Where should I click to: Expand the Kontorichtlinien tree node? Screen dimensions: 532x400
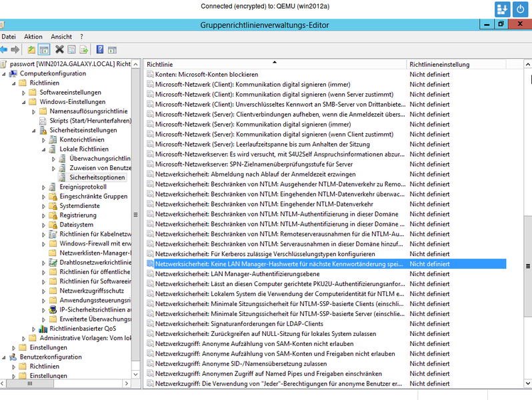click(x=44, y=140)
